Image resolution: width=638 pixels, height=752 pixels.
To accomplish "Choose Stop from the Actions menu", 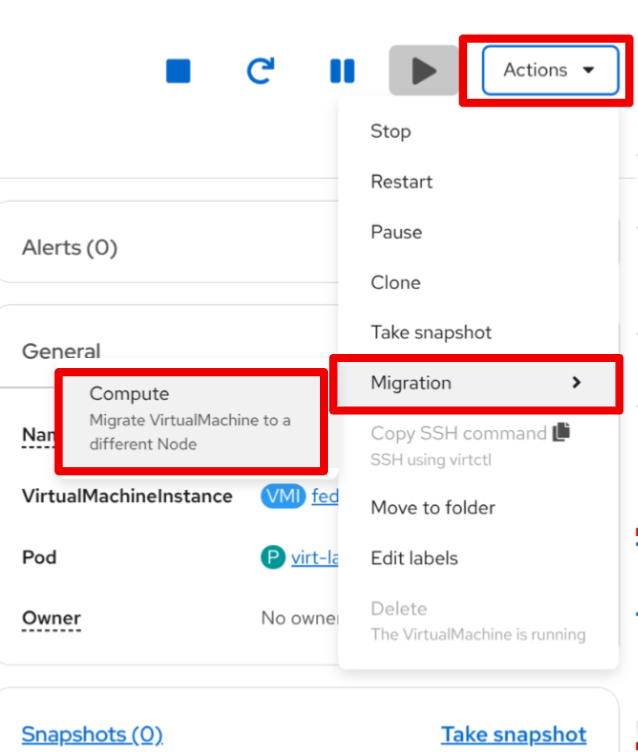I will [390, 131].
